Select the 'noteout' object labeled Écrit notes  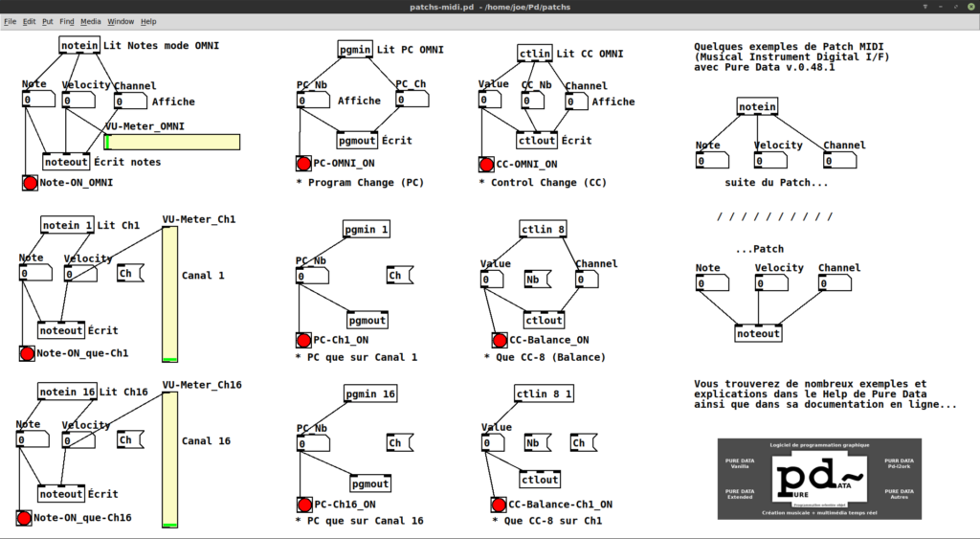[66, 162]
